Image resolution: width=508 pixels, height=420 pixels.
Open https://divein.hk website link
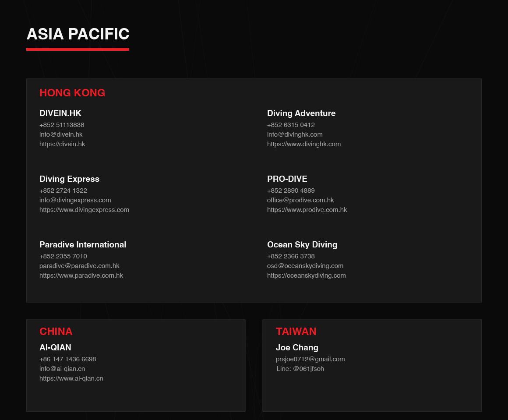(62, 144)
